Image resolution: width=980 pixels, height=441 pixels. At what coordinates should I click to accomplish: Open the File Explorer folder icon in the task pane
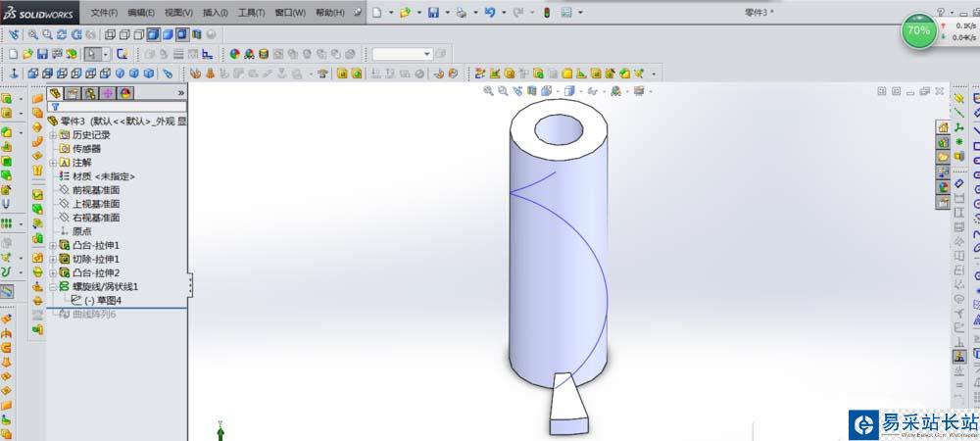point(943,157)
